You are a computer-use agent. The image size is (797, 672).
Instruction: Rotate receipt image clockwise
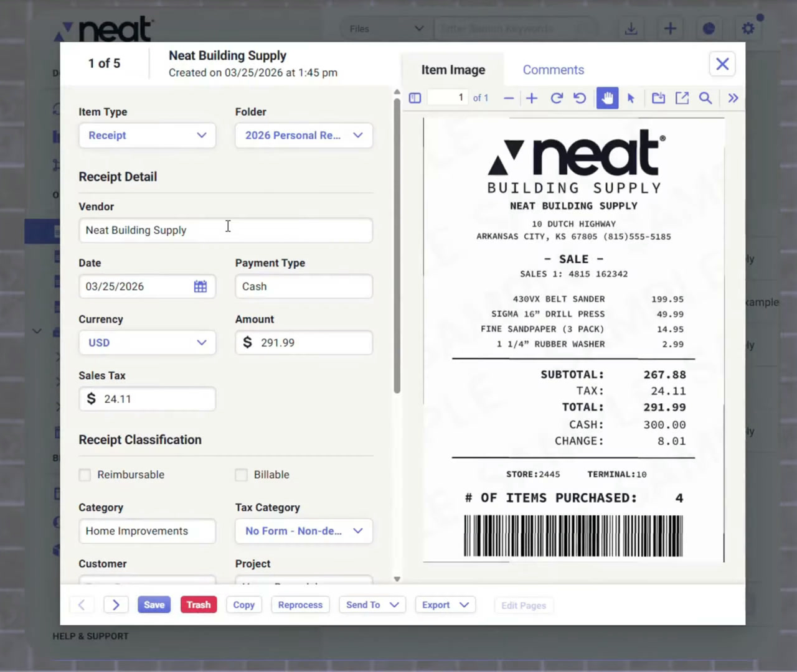(x=557, y=98)
